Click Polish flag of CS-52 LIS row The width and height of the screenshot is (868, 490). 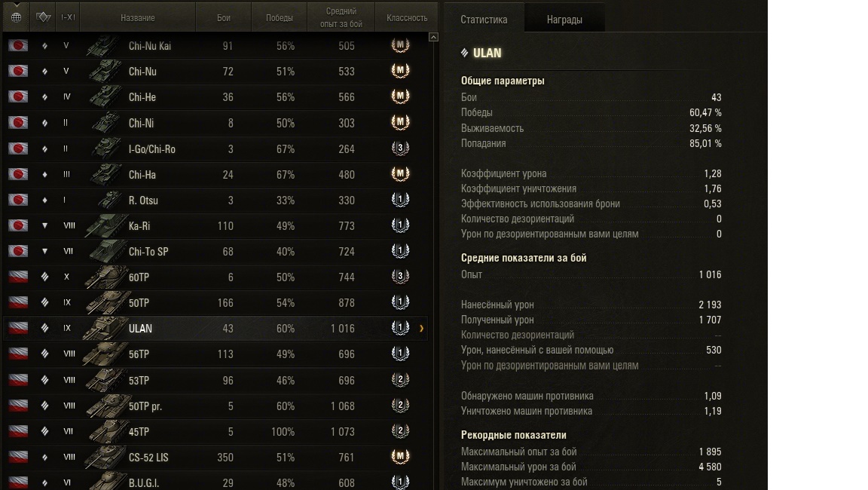[18, 457]
